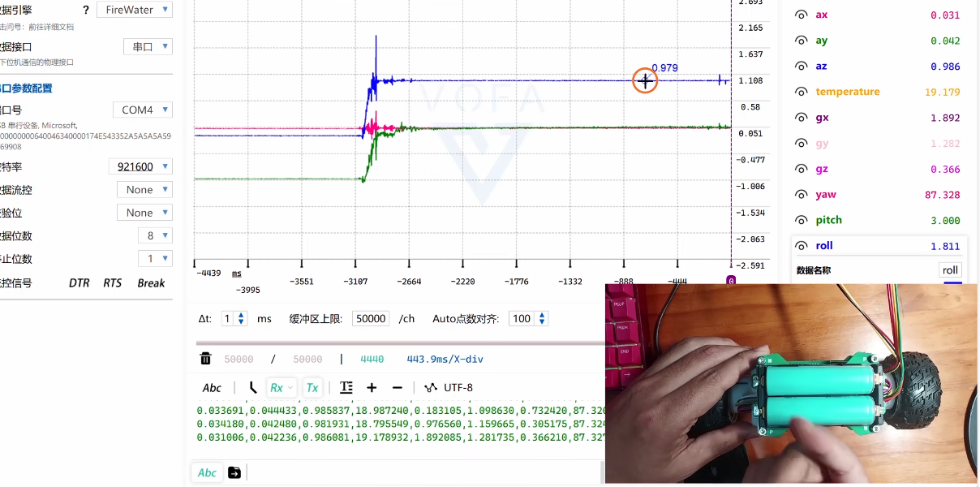The width and height of the screenshot is (980, 487).
Task: Open the stop bits 1 dropdown
Action: (155, 259)
